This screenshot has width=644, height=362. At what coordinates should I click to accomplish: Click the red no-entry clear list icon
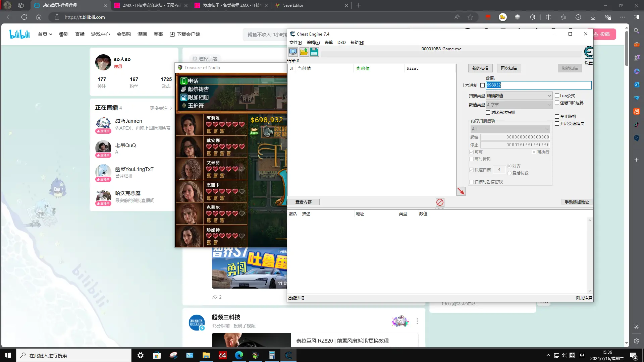440,202
